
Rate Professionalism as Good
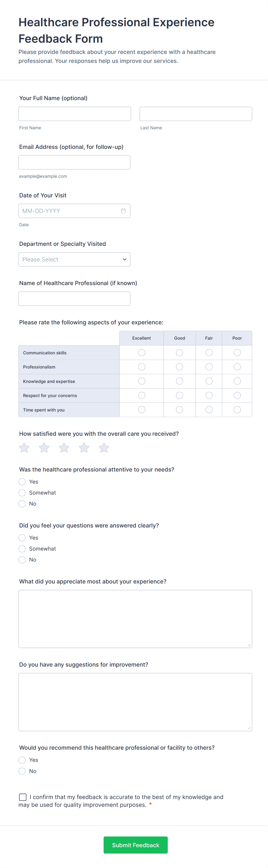[180, 367]
